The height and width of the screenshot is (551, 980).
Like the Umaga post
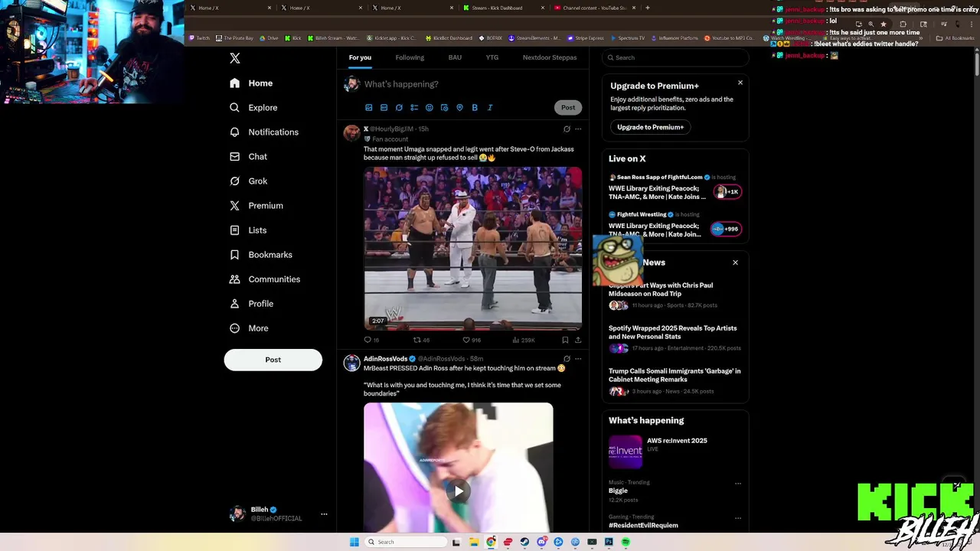[x=471, y=340]
